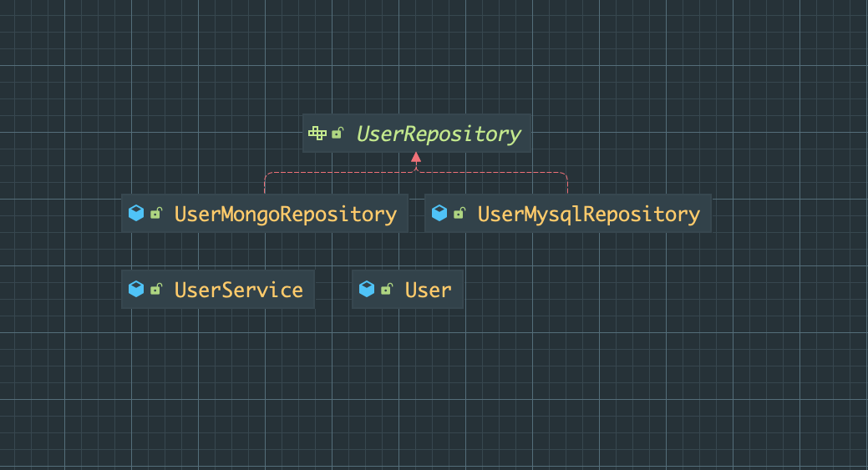Click the lock icon beside UserMongoRepository
The width and height of the screenshot is (868, 470).
point(156,215)
